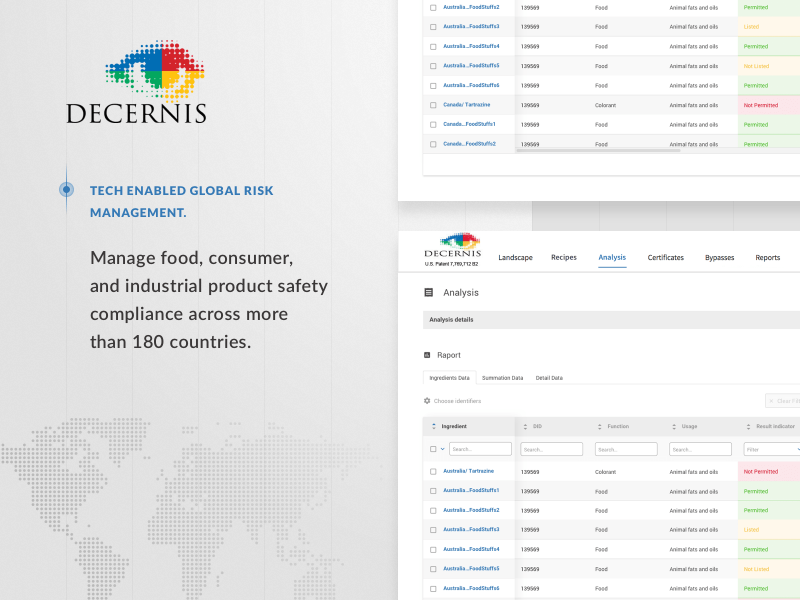
Task: Check the Canada...FoodStuffs1 row checkbox
Action: [x=433, y=124]
